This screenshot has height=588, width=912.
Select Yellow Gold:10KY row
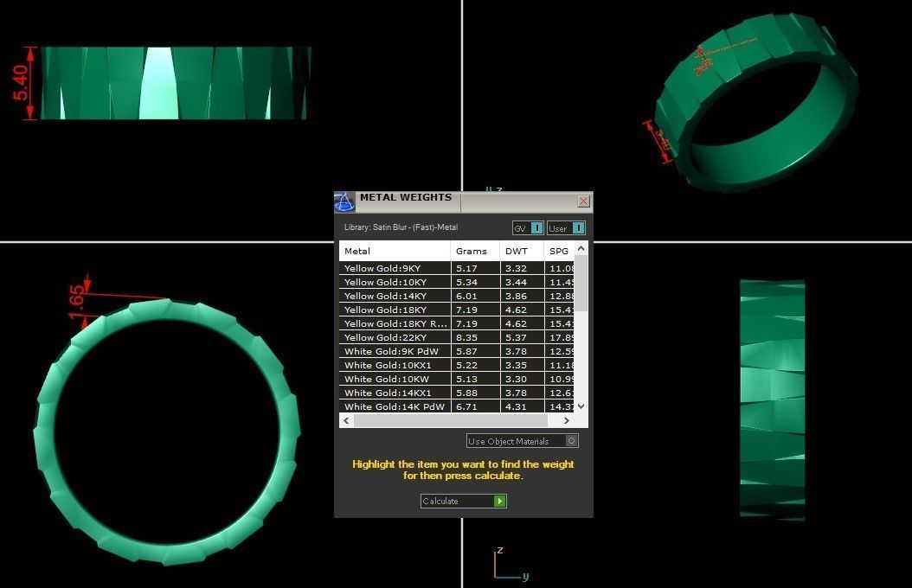pyautogui.click(x=457, y=282)
